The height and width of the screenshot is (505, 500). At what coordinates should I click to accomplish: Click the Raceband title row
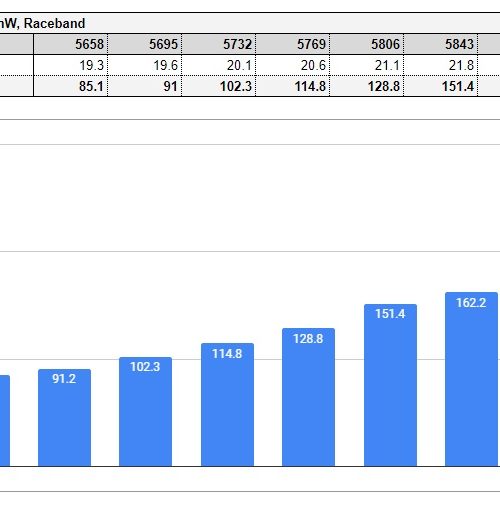250,23
